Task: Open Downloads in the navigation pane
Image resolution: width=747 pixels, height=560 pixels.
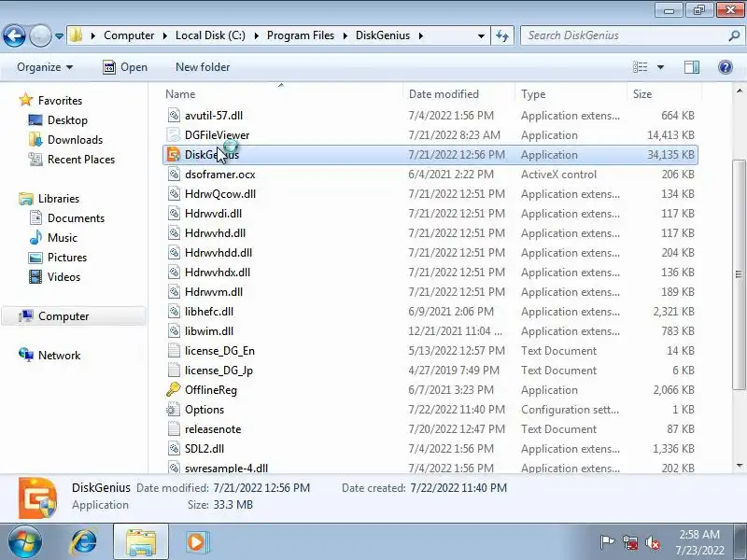Action: point(65,139)
